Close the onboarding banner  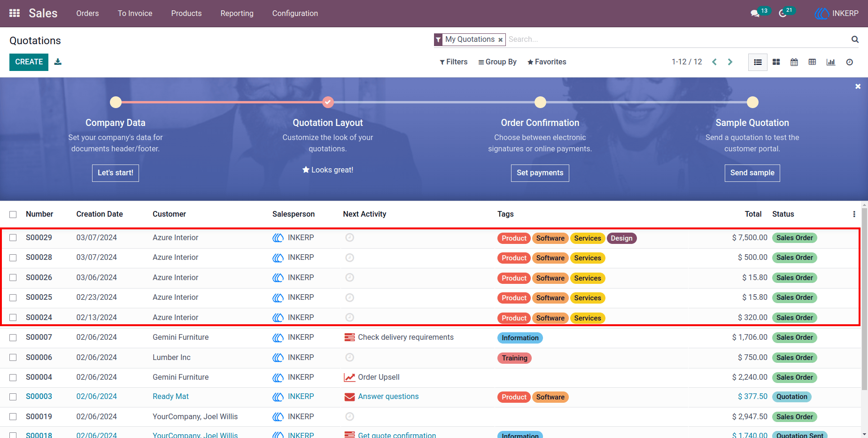pyautogui.click(x=858, y=86)
